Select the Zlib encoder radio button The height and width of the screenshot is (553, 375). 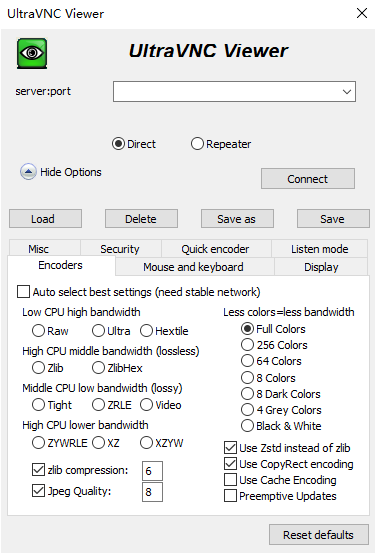(38, 368)
